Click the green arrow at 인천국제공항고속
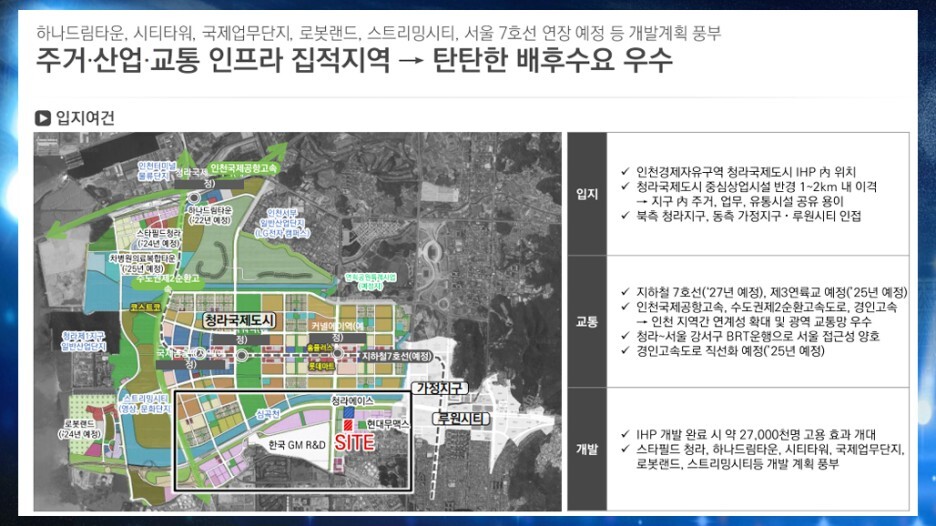Image resolution: width=936 pixels, height=526 pixels. tap(275, 152)
